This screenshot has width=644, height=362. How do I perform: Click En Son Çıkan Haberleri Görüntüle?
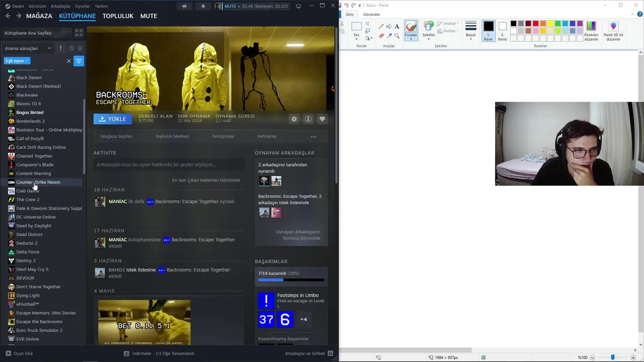[x=206, y=180]
